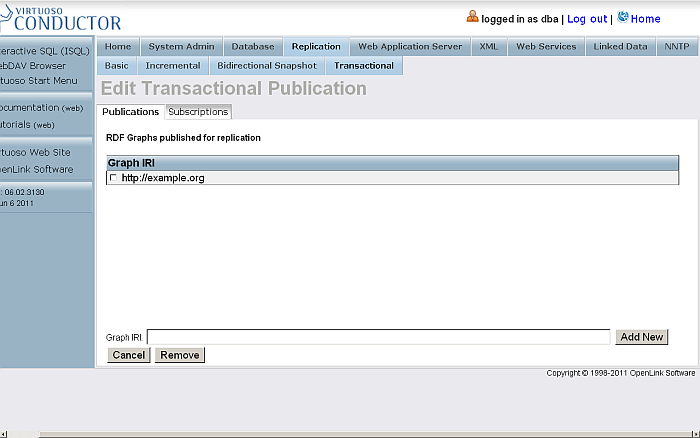Screen dimensions: 700x438
Task: Open the Web Application Server tab
Action: [410, 46]
